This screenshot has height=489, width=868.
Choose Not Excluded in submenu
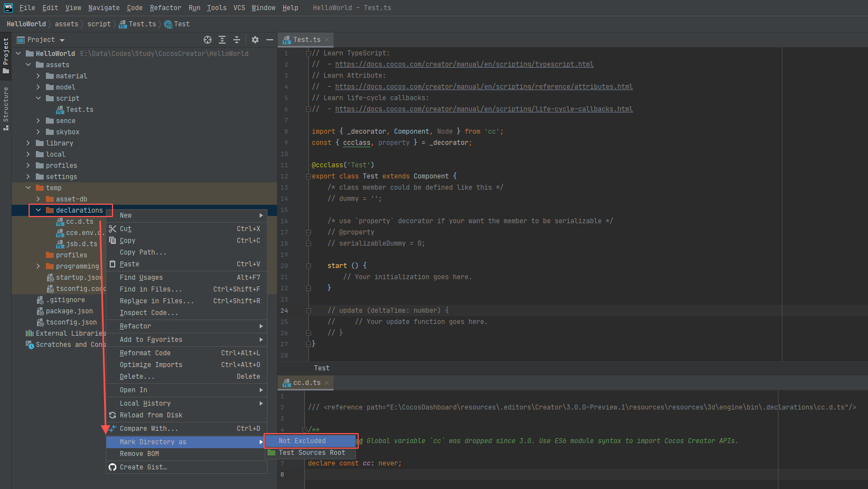302,441
